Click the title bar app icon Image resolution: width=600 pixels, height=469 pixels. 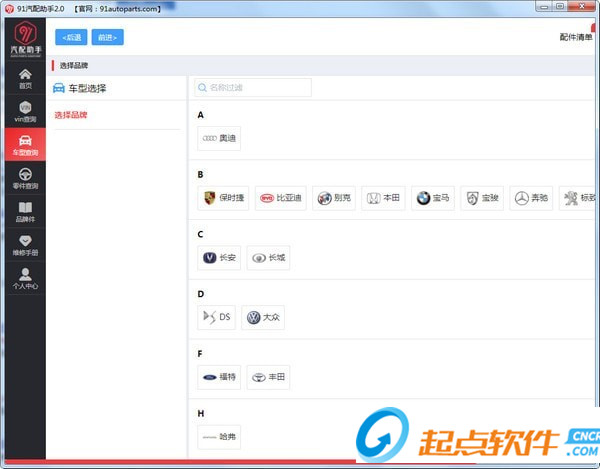(9, 8)
